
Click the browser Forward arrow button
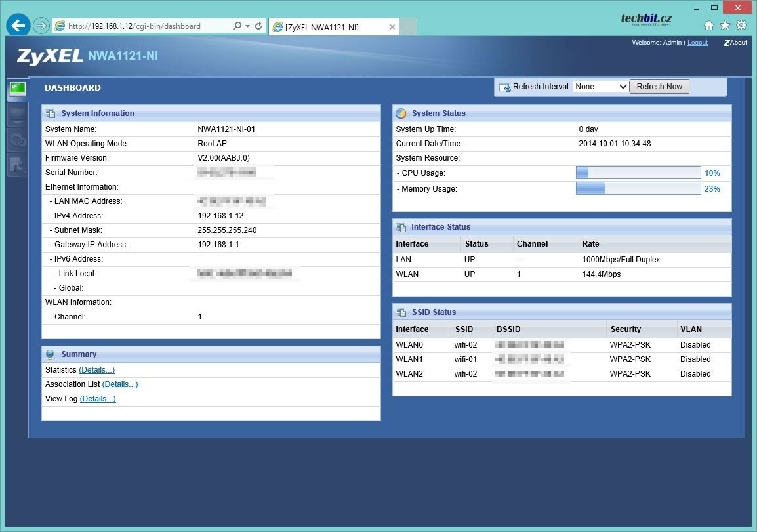click(41, 26)
